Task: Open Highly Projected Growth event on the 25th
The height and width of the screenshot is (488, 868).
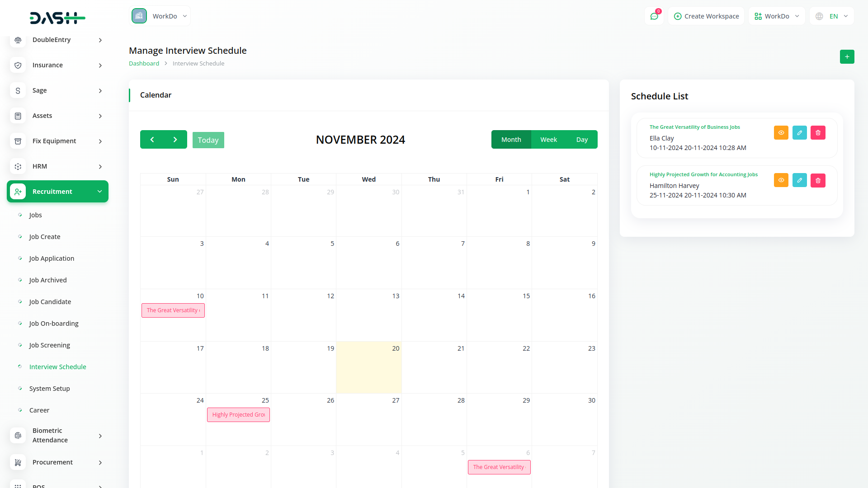Action: tap(238, 415)
